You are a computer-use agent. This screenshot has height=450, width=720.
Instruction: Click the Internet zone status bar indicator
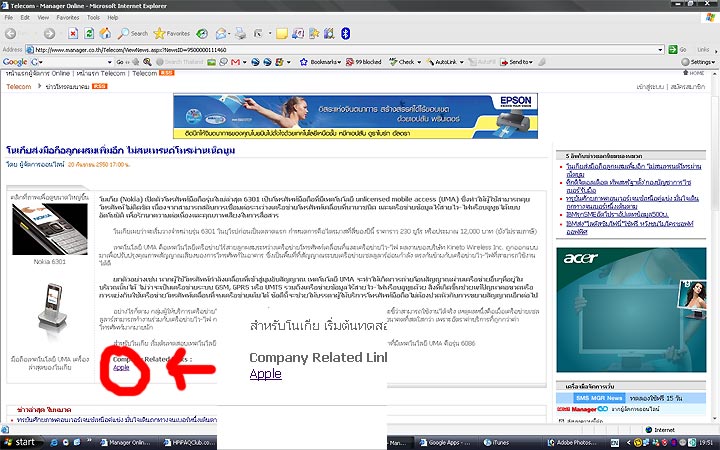[660, 430]
